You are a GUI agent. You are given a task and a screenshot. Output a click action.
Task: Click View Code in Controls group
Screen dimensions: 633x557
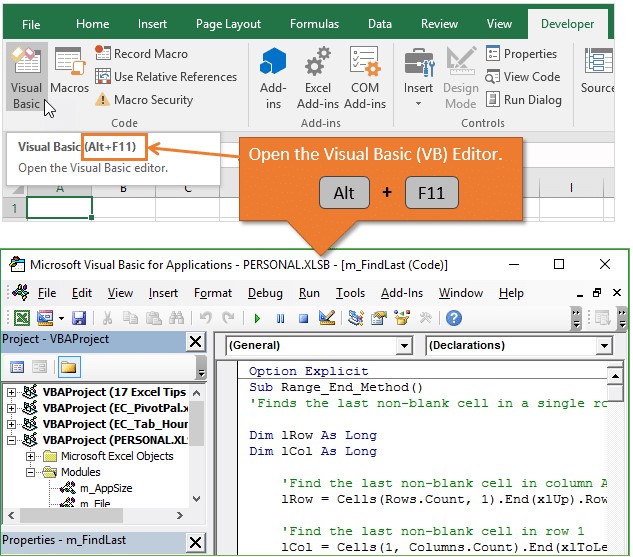(x=523, y=77)
